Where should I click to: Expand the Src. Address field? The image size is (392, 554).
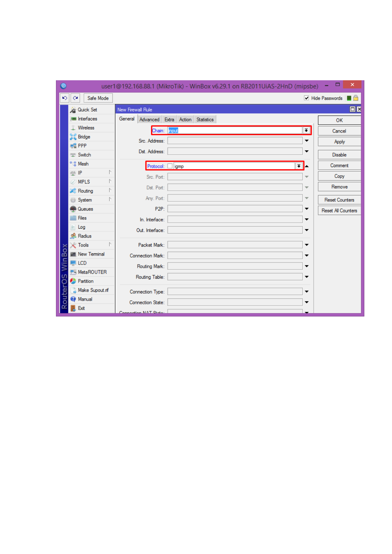coord(307,141)
